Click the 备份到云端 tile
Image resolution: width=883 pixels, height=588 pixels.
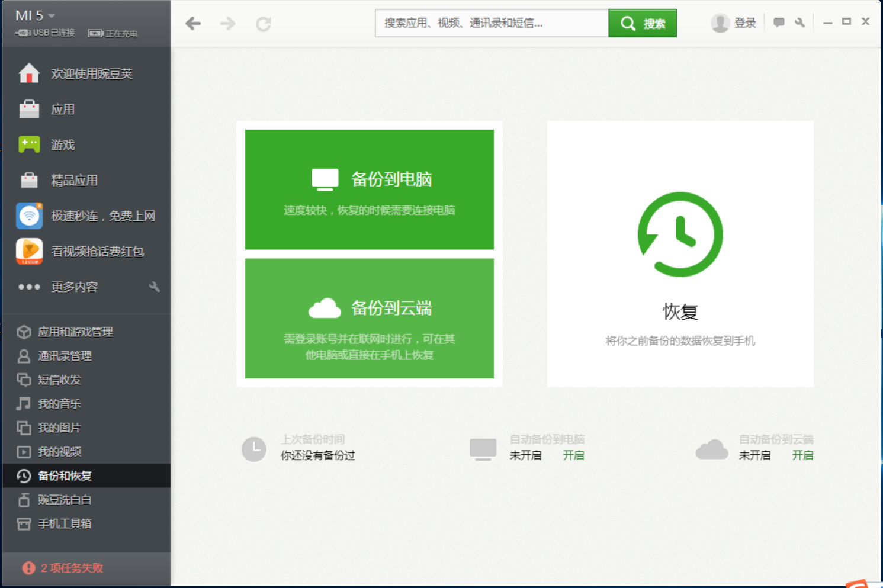click(x=370, y=318)
